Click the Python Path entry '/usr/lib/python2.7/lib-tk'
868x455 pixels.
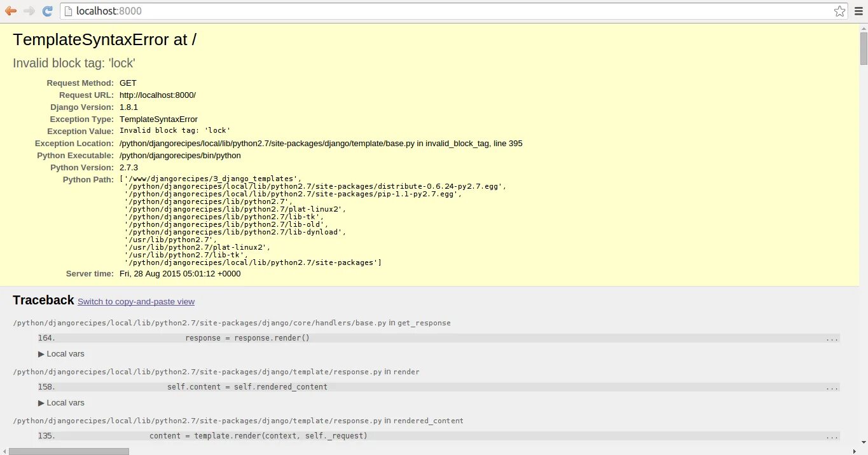(x=186, y=255)
